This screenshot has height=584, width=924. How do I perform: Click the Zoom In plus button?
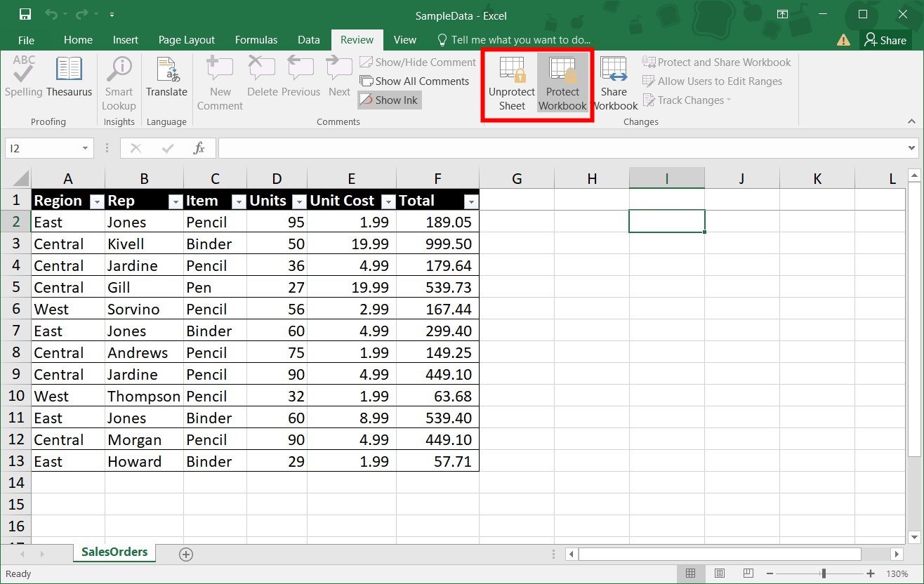tap(871, 573)
